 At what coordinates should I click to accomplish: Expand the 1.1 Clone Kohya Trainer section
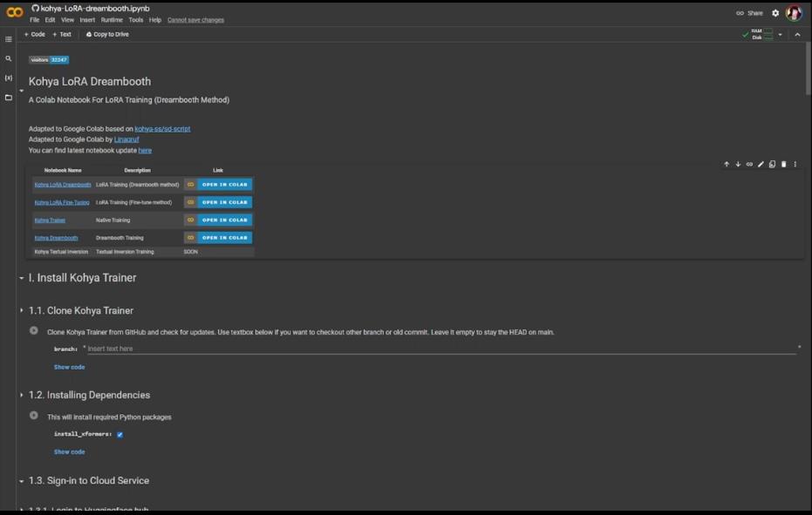21,309
